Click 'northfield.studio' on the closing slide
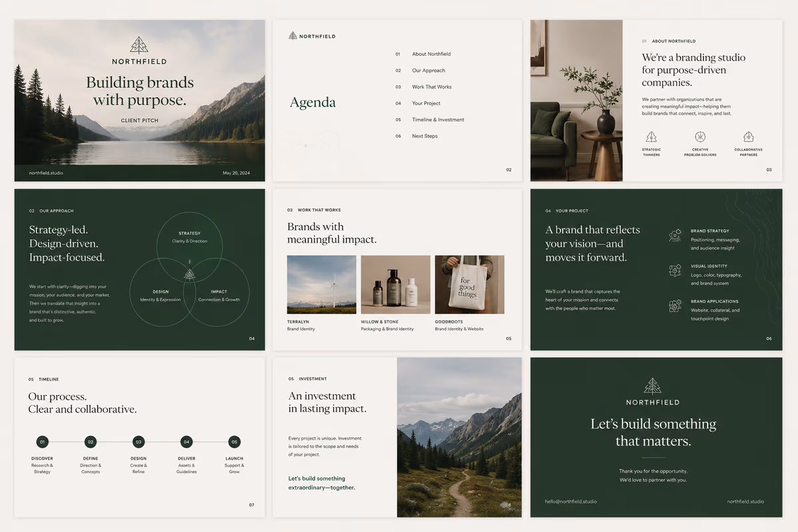Viewport: 798px width, 532px height. (745, 501)
